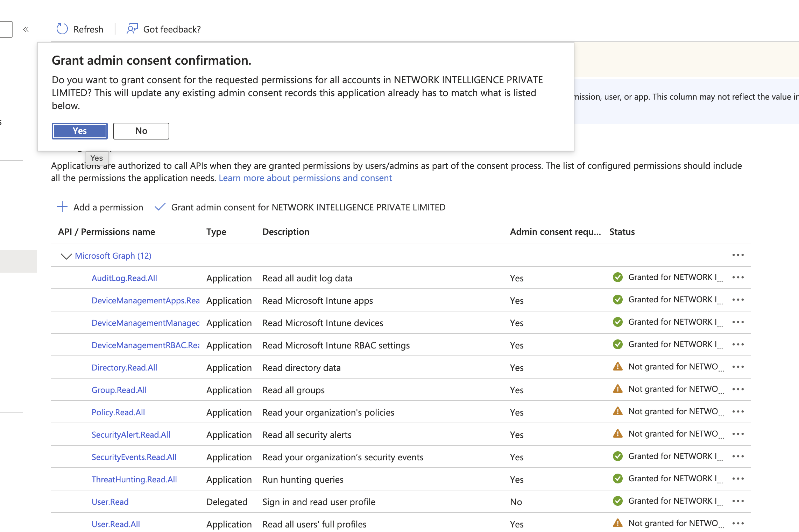The height and width of the screenshot is (532, 799).
Task: Confirm admin consent with Yes button
Action: pyautogui.click(x=80, y=131)
